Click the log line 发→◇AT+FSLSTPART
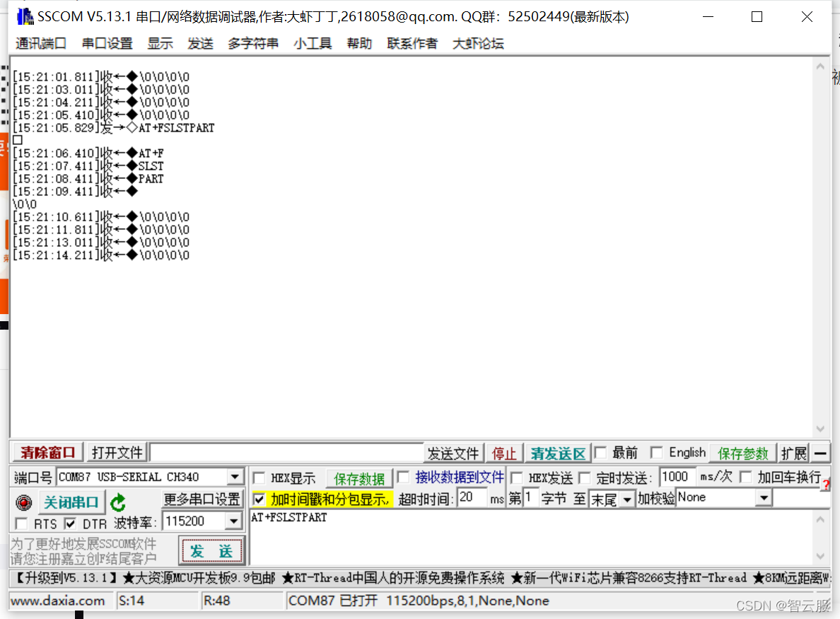The height and width of the screenshot is (619, 840). (x=114, y=127)
